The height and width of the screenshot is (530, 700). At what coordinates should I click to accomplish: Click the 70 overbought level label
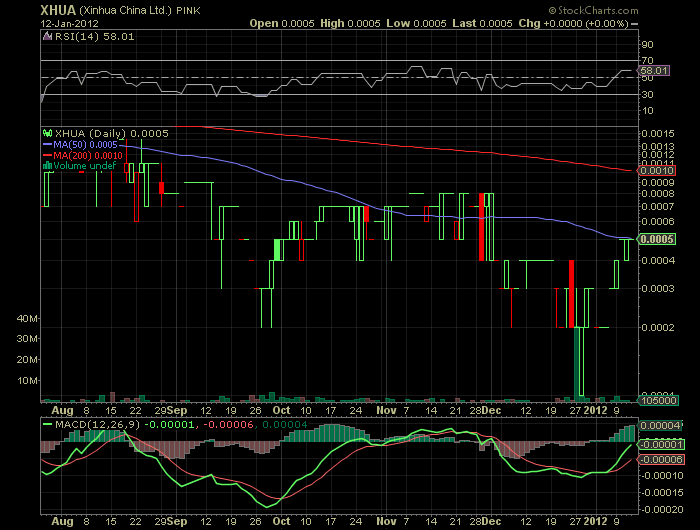647,60
